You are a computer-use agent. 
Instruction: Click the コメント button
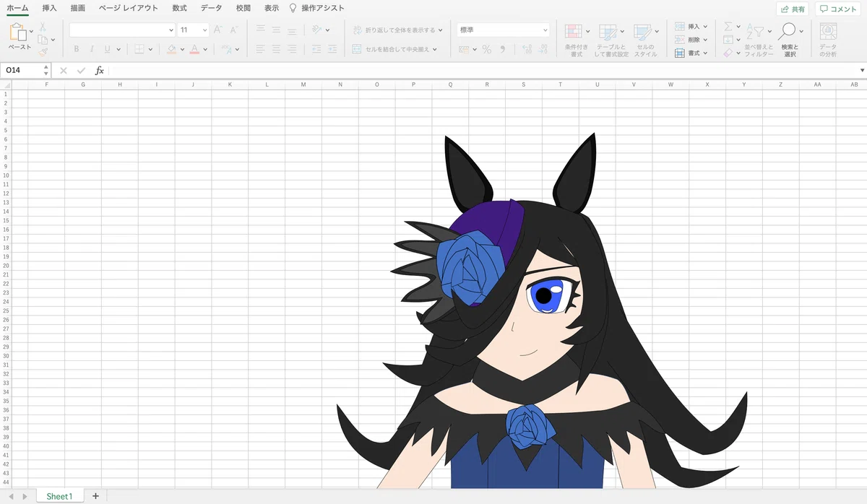coord(838,9)
